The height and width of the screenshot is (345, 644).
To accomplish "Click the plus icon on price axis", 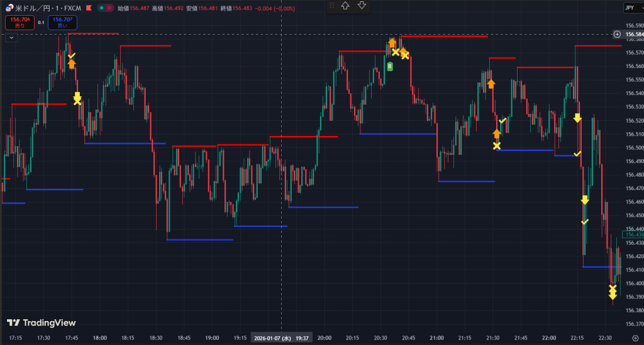I will [x=617, y=34].
